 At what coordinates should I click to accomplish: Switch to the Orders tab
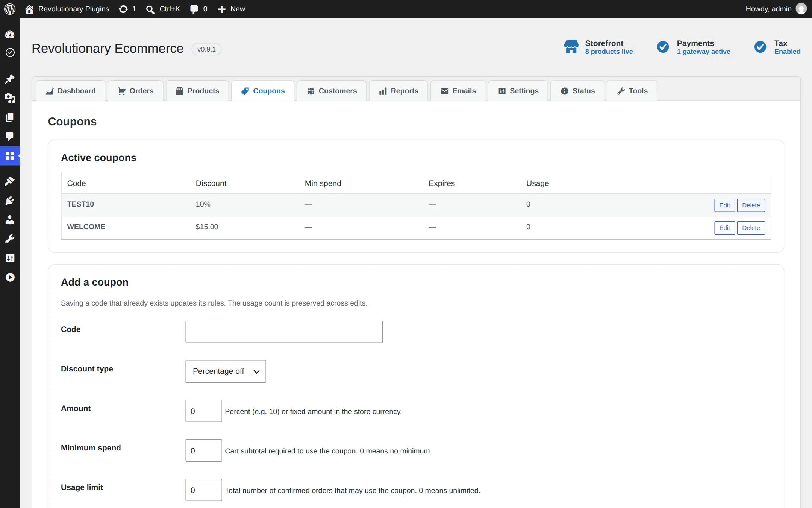pyautogui.click(x=135, y=91)
